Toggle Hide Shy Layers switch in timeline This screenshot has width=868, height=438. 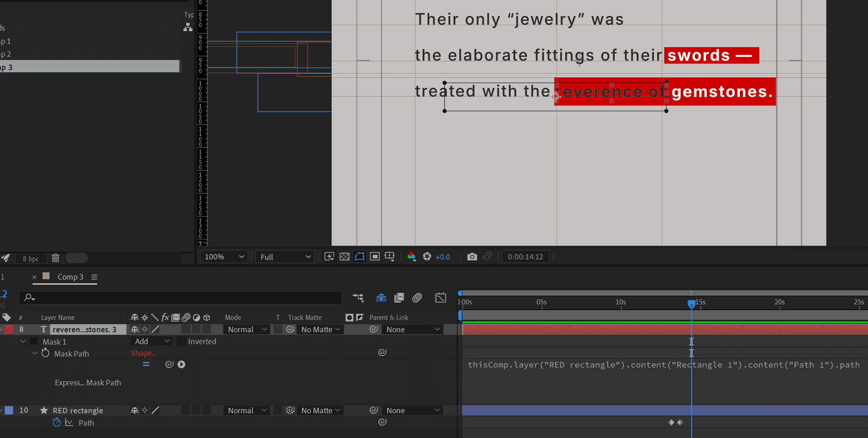click(381, 298)
